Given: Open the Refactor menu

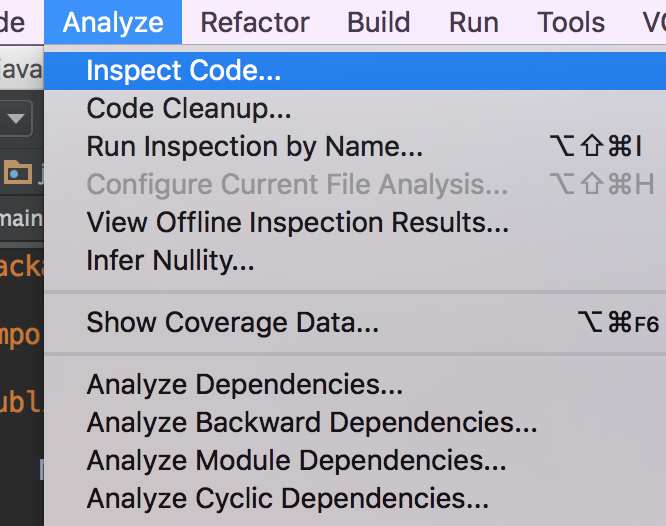Looking at the screenshot, I should click(x=255, y=22).
